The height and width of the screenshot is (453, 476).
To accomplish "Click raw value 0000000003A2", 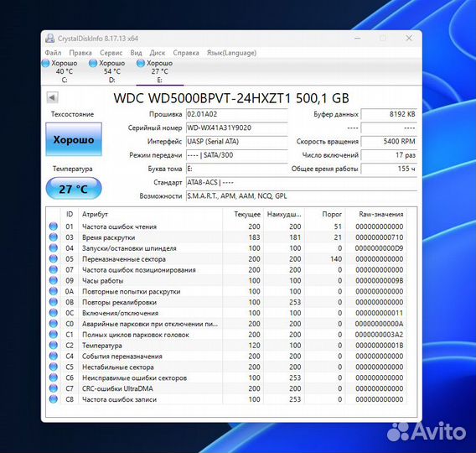I will click(379, 335).
